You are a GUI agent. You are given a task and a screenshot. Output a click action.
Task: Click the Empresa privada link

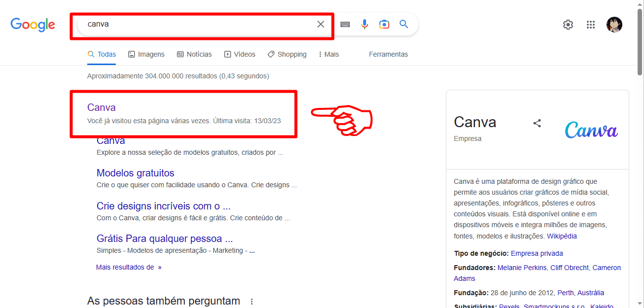tap(537, 253)
